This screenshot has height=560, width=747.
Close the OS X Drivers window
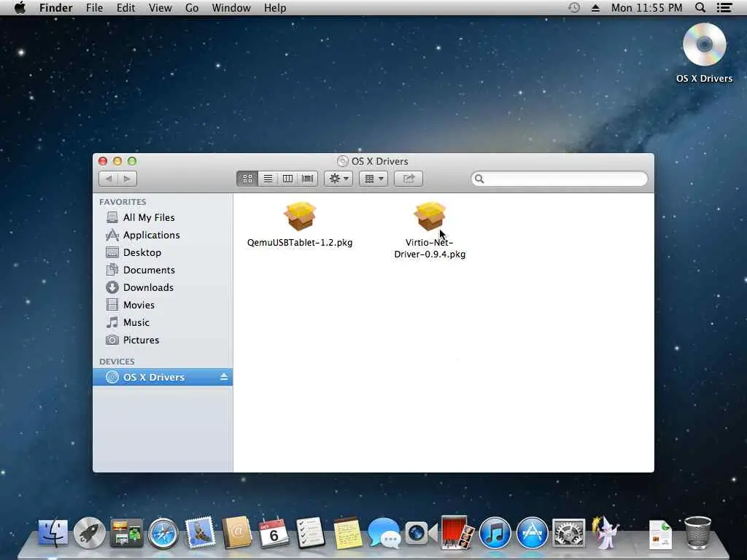coord(103,161)
